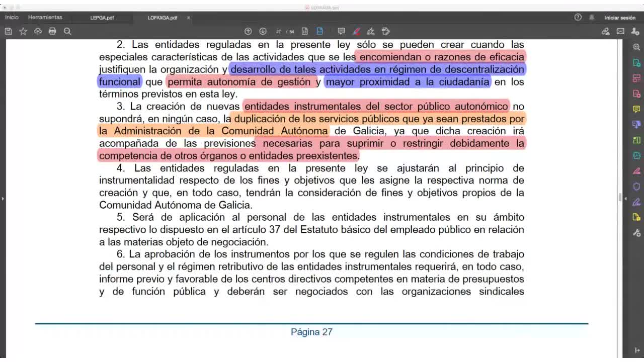The height and width of the screenshot is (362, 644).
Task: Close the LOFAXGA.pdf tab
Action: click(189, 18)
